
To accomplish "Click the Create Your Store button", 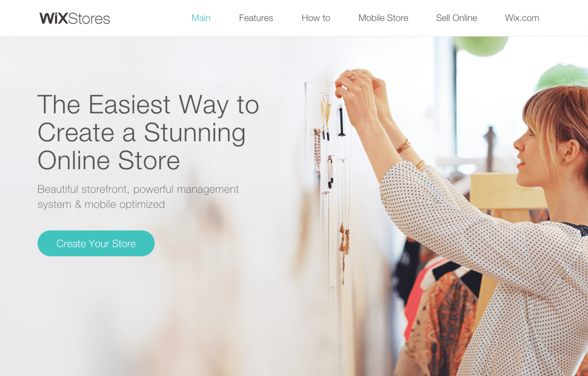I will [x=96, y=243].
